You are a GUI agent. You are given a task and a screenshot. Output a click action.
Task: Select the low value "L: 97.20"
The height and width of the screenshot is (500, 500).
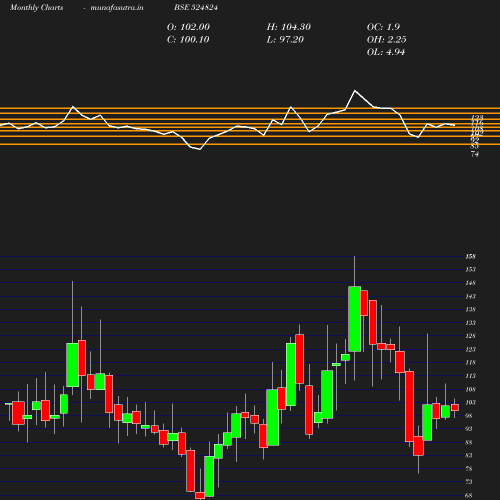285,40
